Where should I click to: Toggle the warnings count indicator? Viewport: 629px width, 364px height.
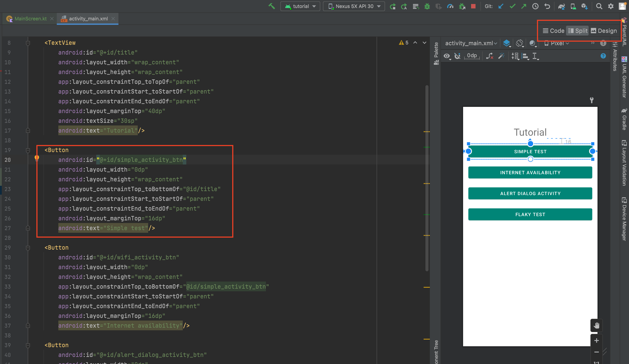tap(403, 43)
